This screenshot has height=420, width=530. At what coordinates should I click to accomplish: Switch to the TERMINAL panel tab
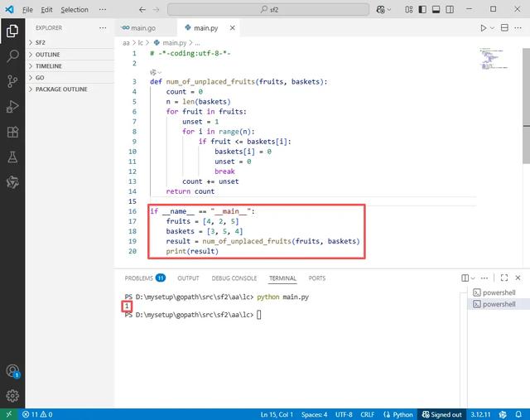282,278
